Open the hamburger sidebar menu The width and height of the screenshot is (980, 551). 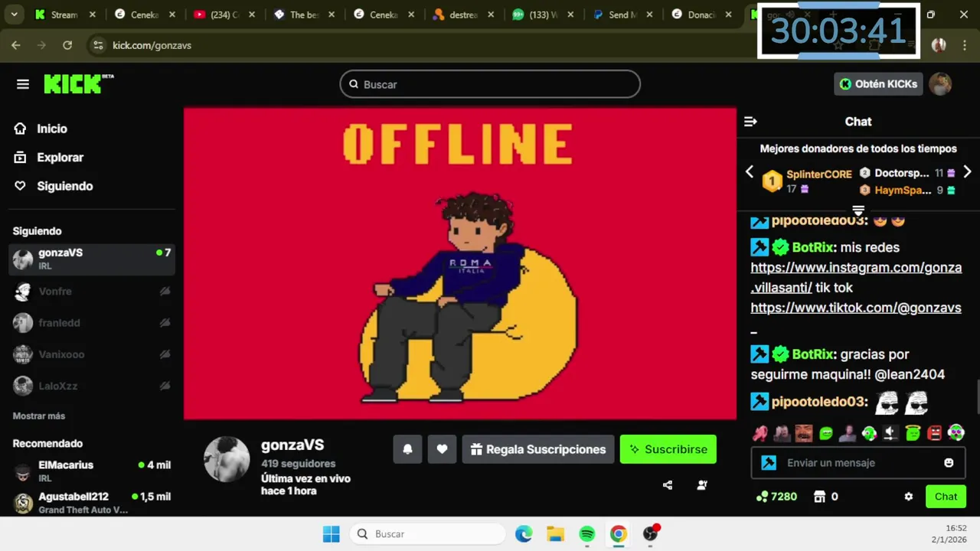tap(23, 84)
